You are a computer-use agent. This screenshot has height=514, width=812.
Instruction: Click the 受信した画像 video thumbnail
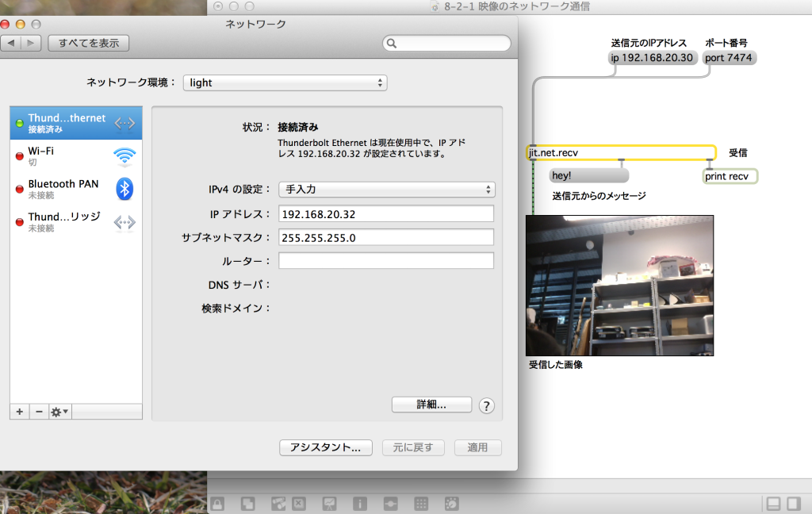(619, 286)
